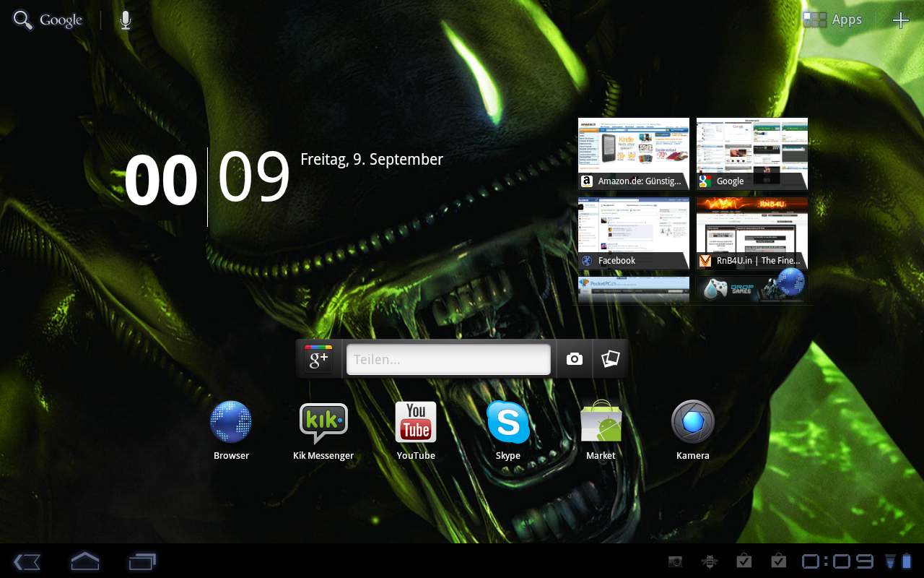
Task: Tap the second checkmark bag notification icon
Action: click(x=778, y=561)
